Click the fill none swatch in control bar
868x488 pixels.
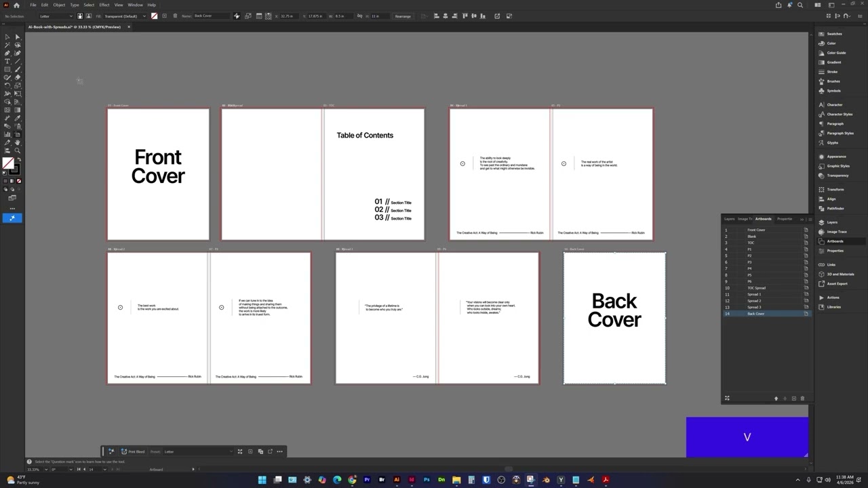(x=154, y=16)
